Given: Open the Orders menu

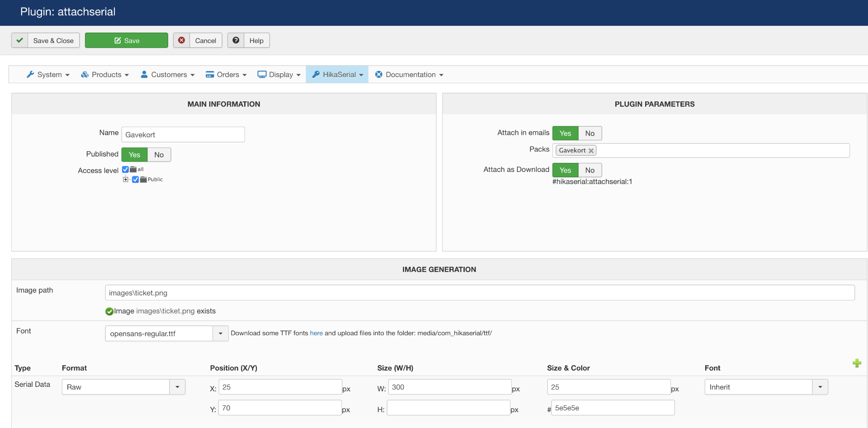Looking at the screenshot, I should [x=226, y=74].
